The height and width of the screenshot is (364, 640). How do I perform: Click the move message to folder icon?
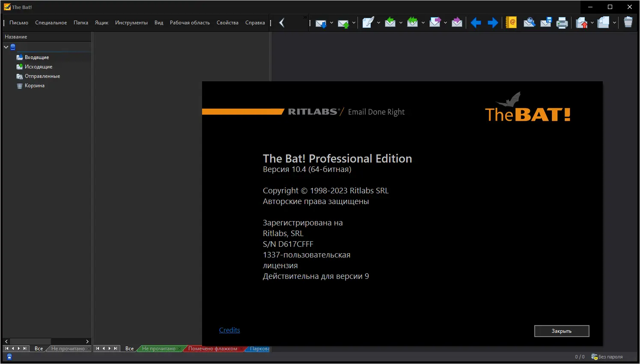click(x=581, y=23)
